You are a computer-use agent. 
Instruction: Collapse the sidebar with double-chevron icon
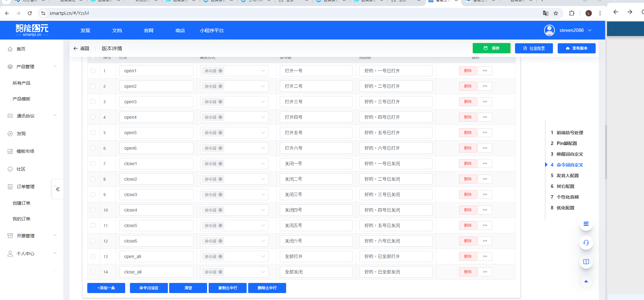(58, 189)
